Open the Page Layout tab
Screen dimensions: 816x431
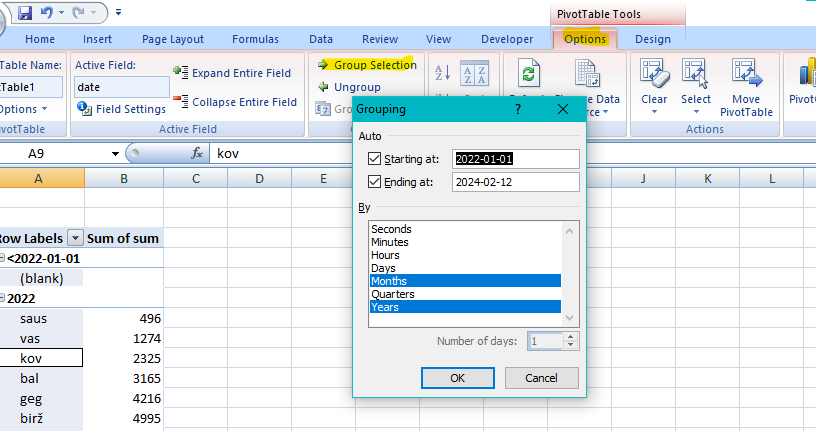(x=172, y=39)
